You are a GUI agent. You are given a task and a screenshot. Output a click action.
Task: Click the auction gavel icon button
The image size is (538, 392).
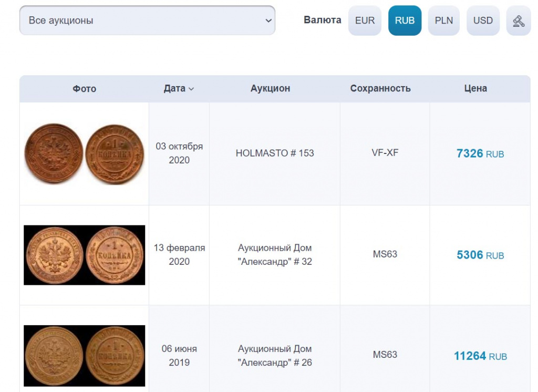tap(518, 21)
